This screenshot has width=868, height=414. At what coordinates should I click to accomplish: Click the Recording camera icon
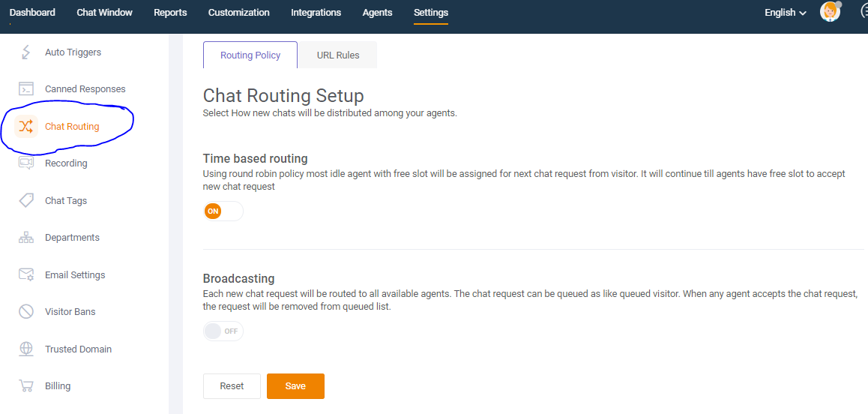tap(26, 163)
